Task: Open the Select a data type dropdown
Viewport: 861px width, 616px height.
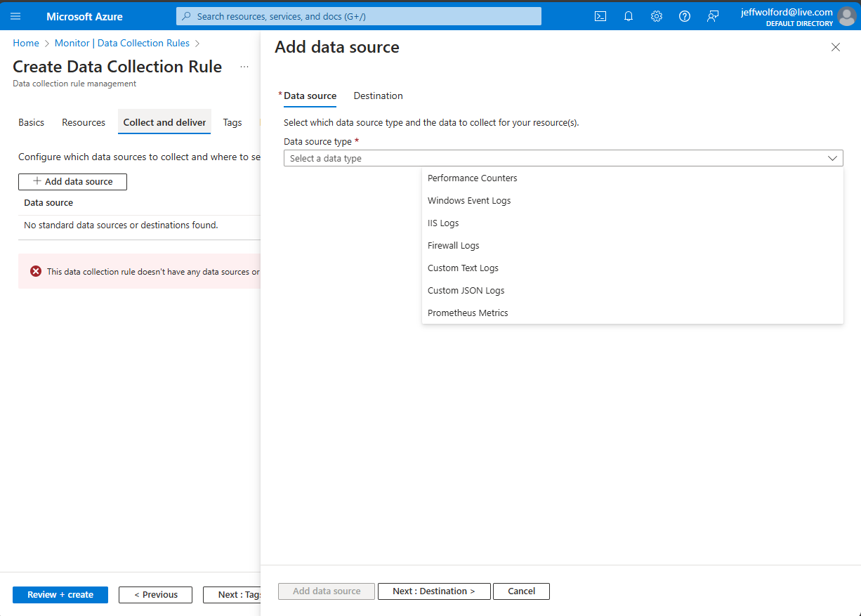Action: (562, 157)
